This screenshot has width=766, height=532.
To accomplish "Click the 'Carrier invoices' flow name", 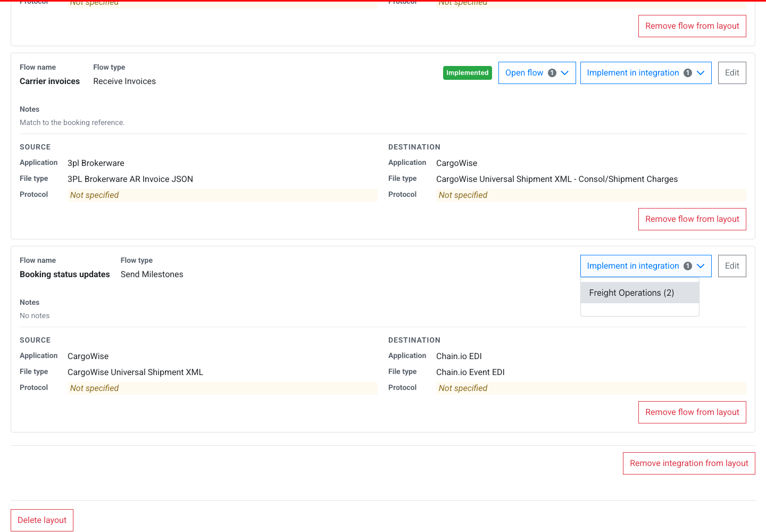I will point(50,81).
